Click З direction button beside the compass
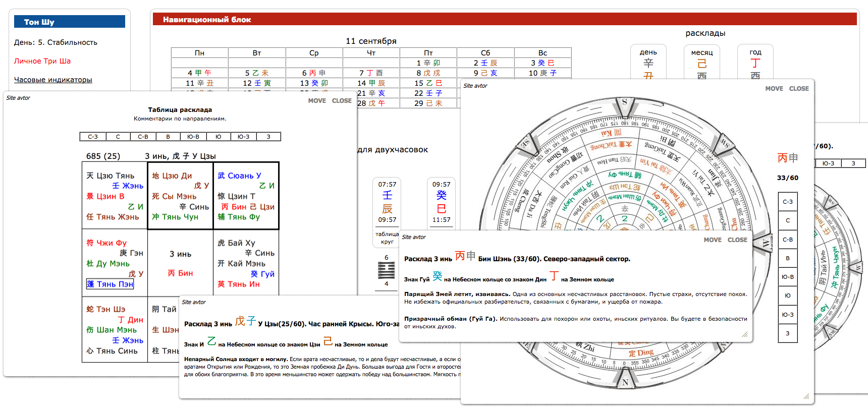The width and height of the screenshot is (868, 410). click(x=788, y=333)
